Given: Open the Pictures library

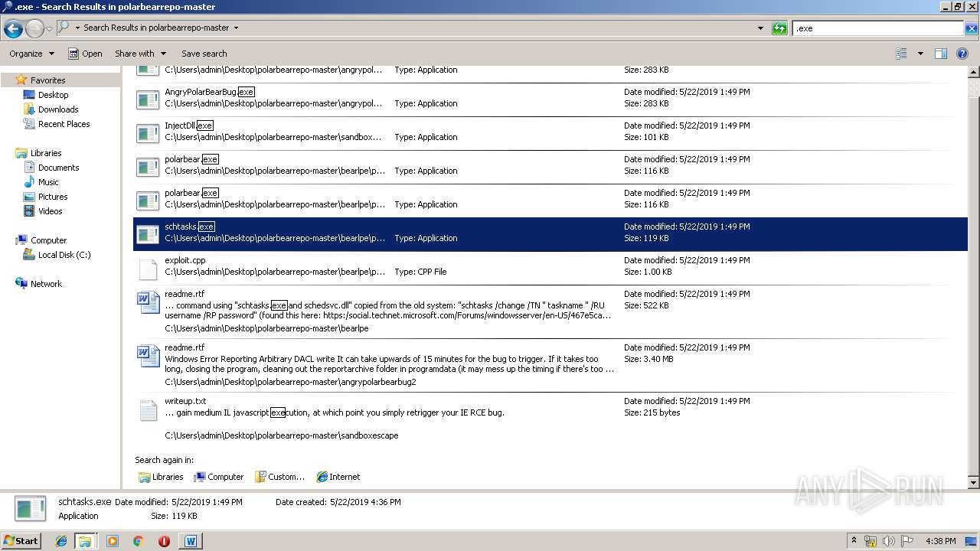Looking at the screenshot, I should [x=53, y=197].
